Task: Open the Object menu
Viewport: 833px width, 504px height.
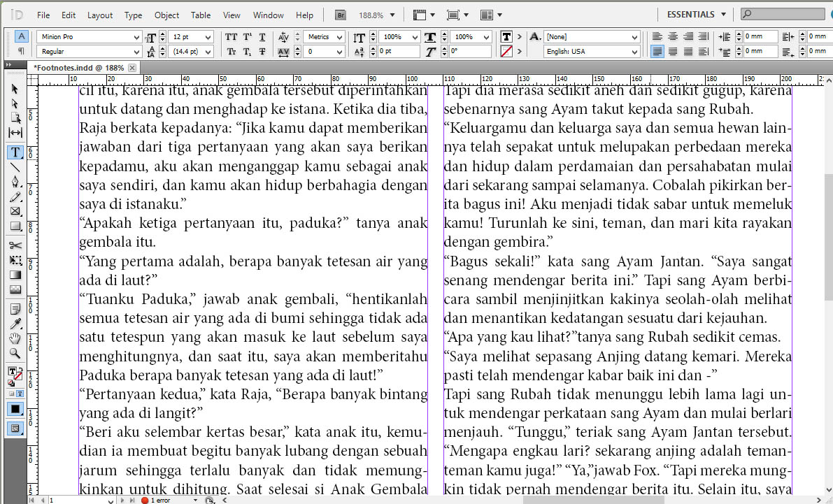Action: (167, 15)
